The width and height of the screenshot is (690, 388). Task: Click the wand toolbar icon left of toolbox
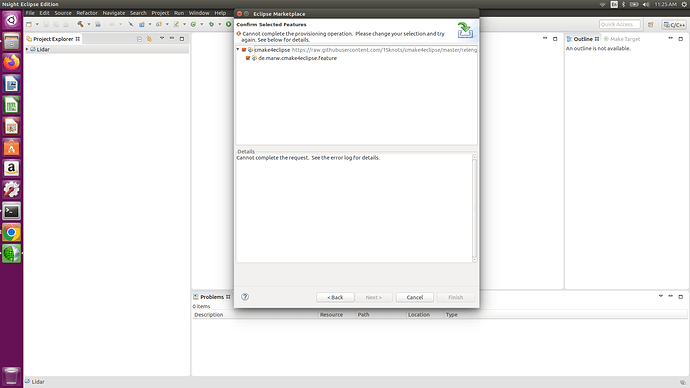point(131,24)
